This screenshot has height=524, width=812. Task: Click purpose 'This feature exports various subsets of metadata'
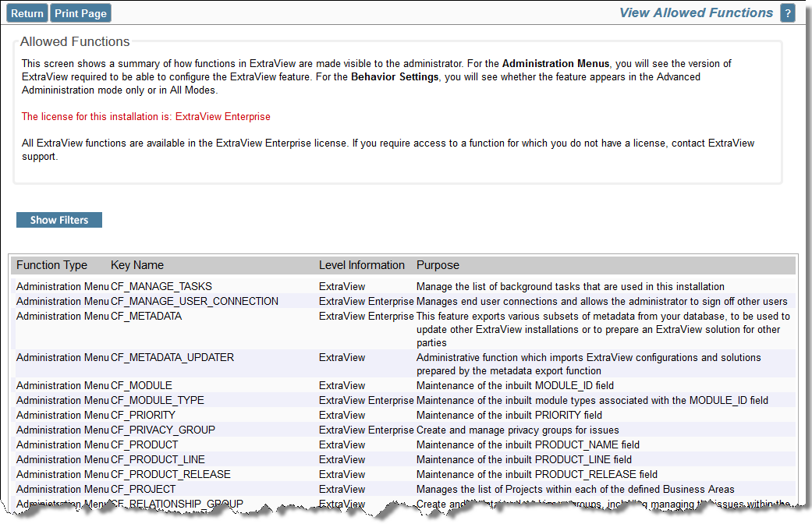coord(603,329)
